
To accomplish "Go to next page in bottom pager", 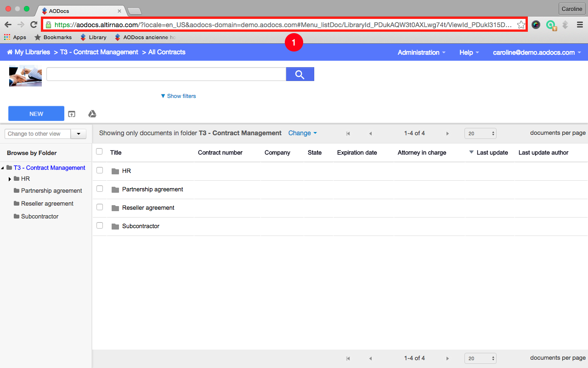I will coord(447,358).
